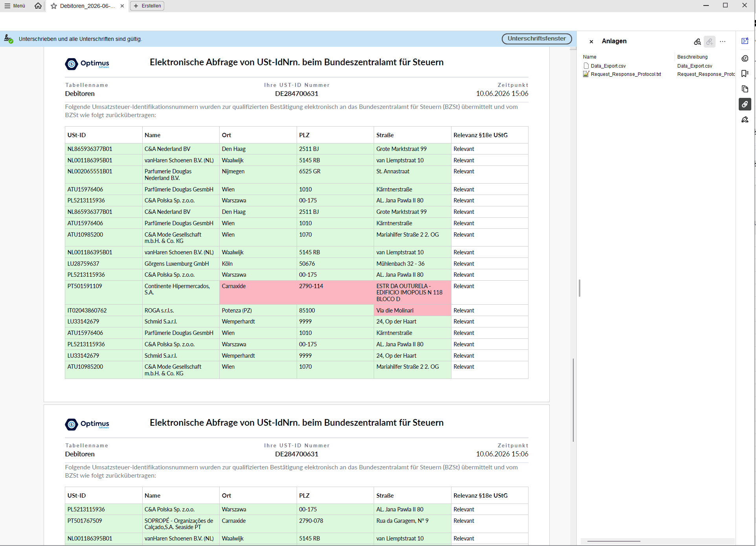Open the hamburger Menü

point(15,6)
